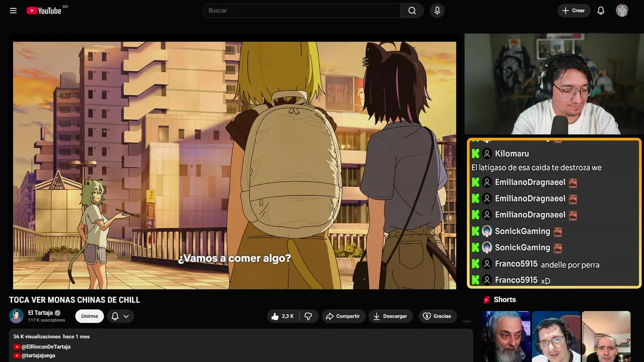644x362 pixels.
Task: Dislike the video with thumbs down
Action: pos(308,316)
